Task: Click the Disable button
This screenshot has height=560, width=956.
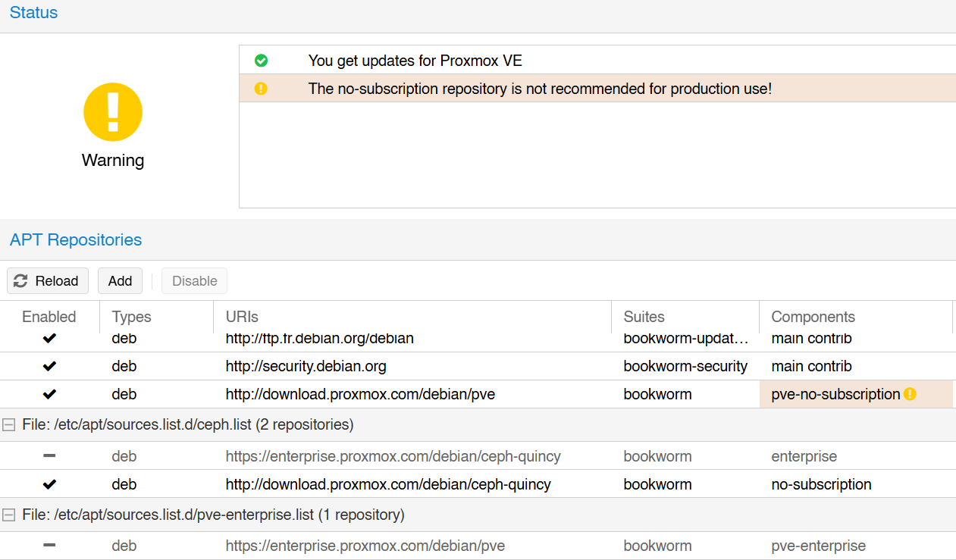Action: pyautogui.click(x=195, y=281)
